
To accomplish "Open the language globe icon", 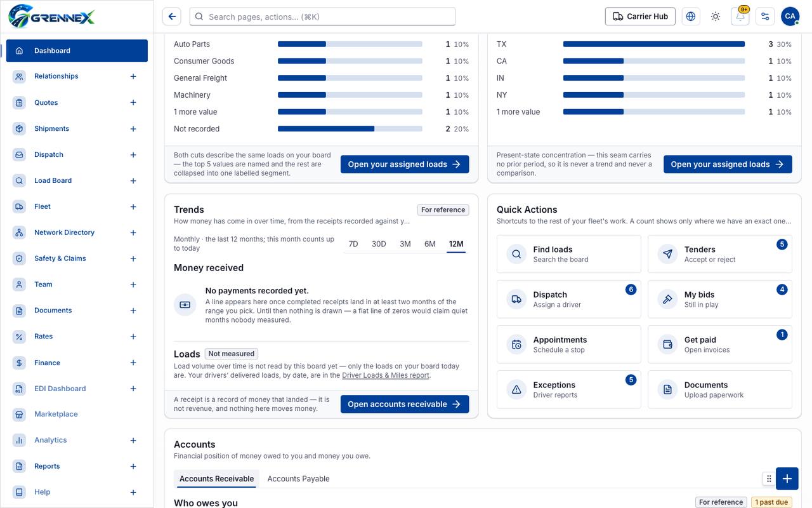I will pos(691,17).
